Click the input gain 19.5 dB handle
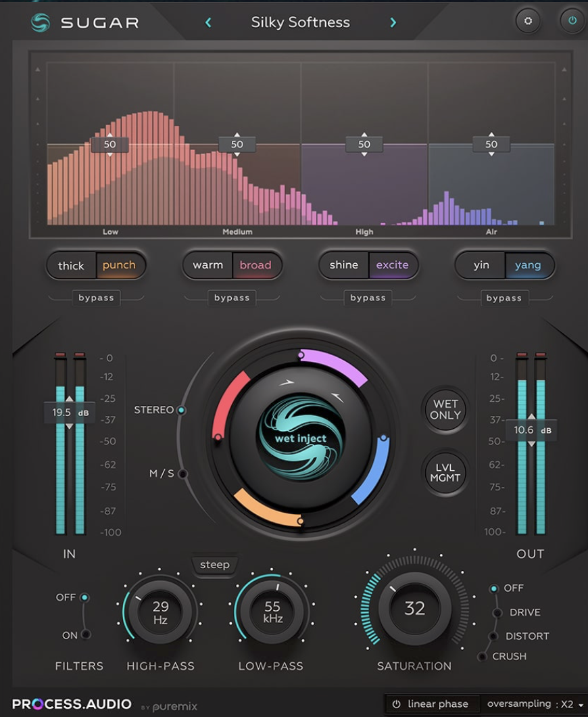This screenshot has width=588, height=717. coord(70,413)
